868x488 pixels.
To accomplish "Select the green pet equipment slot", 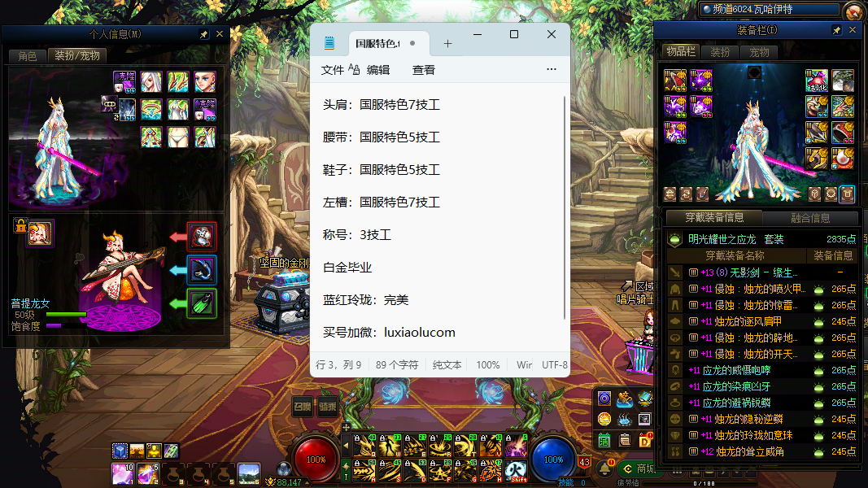I will 202,303.
